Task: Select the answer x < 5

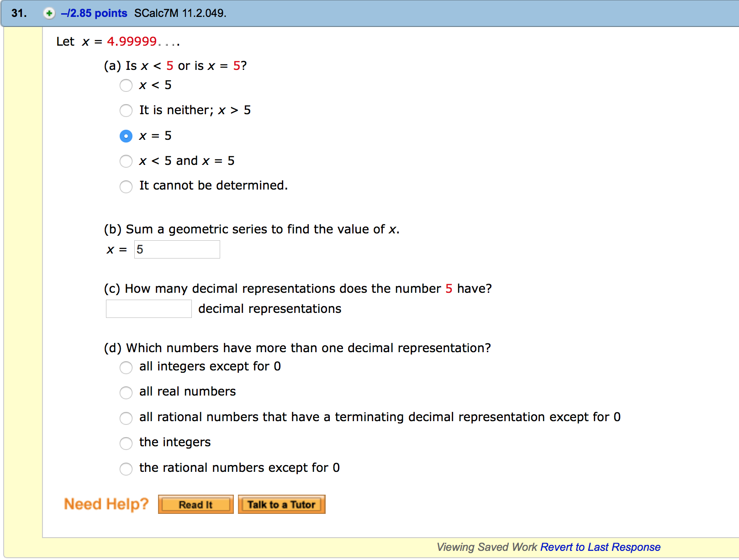Action: pyautogui.click(x=126, y=85)
